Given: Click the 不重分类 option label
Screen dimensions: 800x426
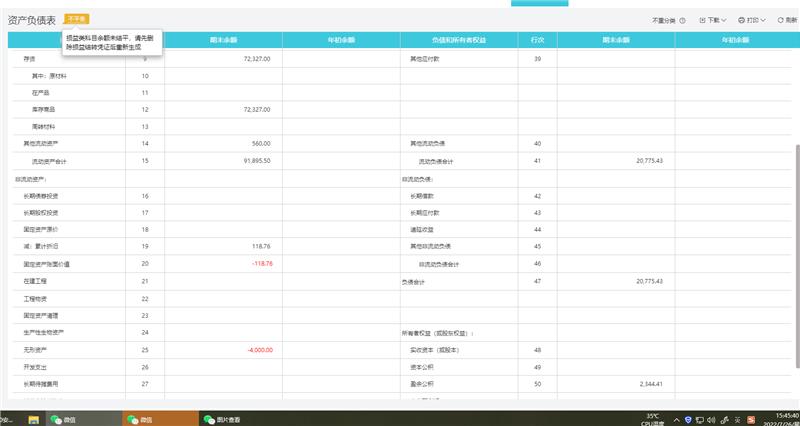Looking at the screenshot, I should click(x=664, y=20).
